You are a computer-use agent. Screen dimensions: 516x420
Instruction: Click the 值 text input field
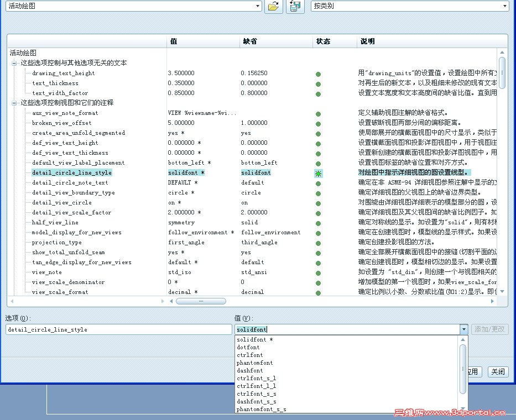coord(347,329)
